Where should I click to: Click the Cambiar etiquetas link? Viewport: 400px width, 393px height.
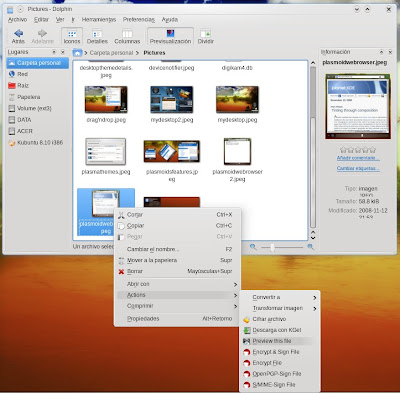pyautogui.click(x=358, y=168)
